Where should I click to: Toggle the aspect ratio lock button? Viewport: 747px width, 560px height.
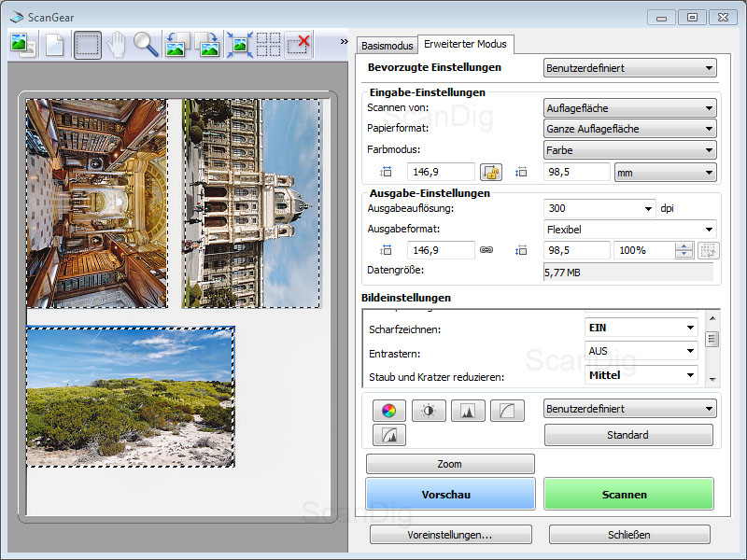click(491, 172)
